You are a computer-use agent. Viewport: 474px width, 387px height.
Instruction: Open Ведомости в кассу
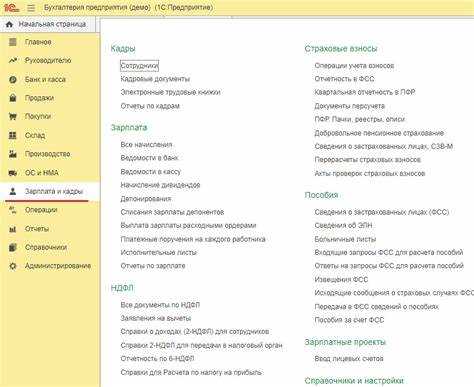150,172
